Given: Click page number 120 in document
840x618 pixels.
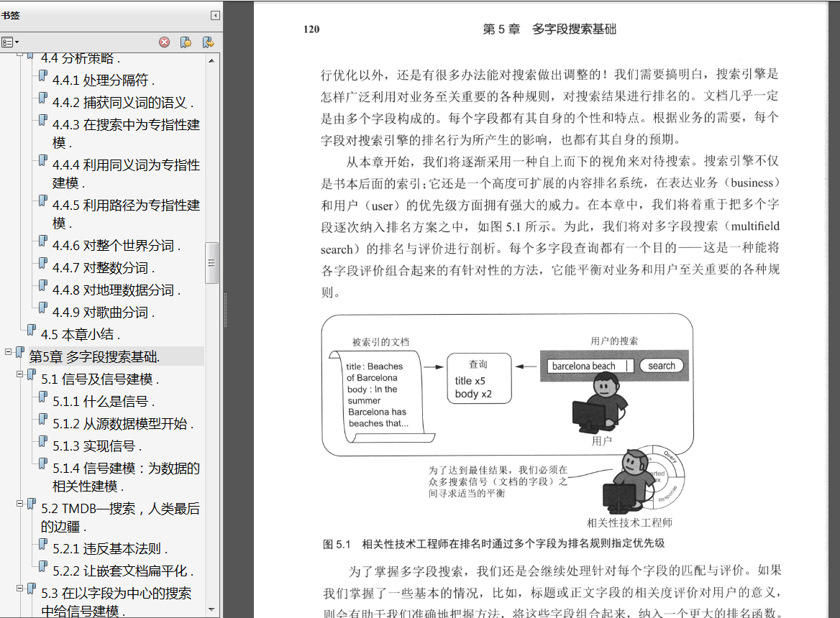Looking at the screenshot, I should (311, 29).
